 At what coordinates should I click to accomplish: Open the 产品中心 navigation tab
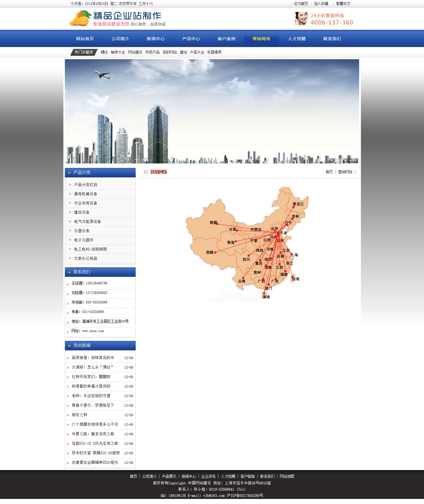(x=191, y=39)
